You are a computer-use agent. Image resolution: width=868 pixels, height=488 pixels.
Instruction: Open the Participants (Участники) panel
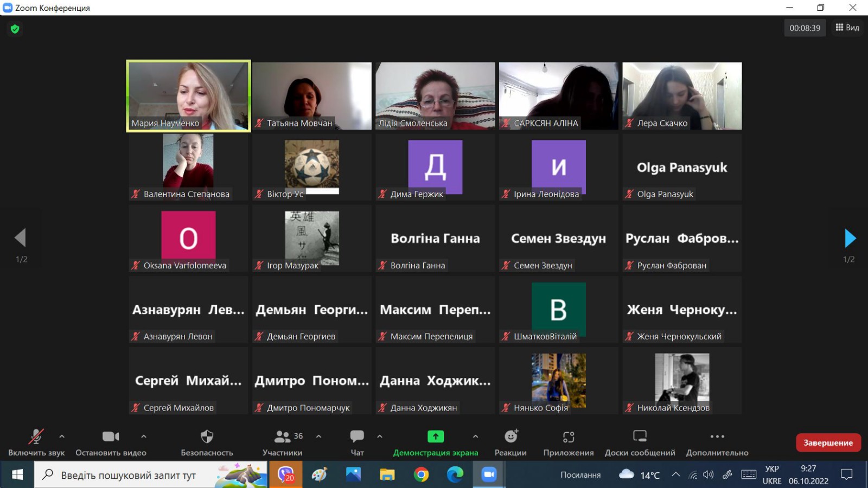283,437
